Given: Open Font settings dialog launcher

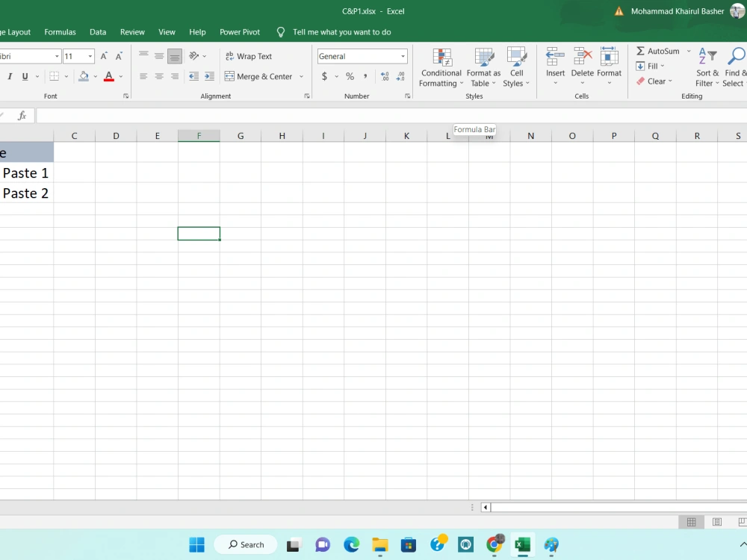Looking at the screenshot, I should point(125,96).
